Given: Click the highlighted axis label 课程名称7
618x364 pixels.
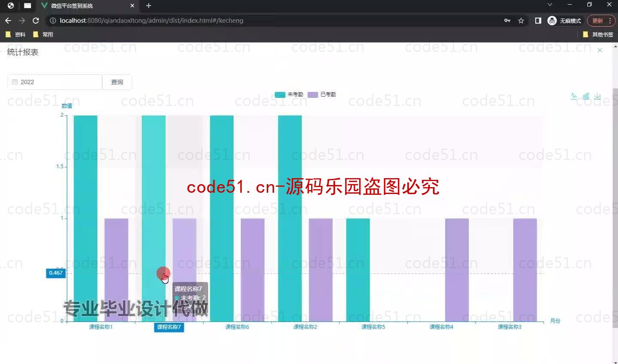Looking at the screenshot, I should (x=169, y=327).
